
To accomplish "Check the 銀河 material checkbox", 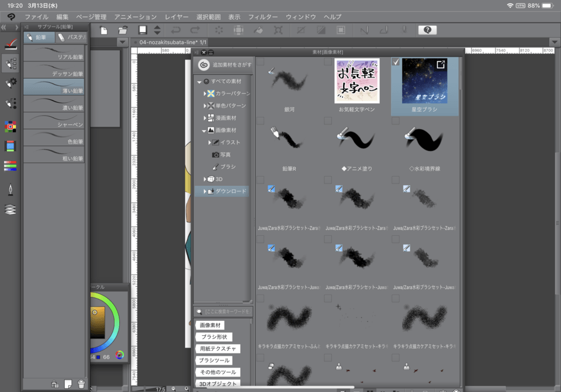I will point(261,62).
